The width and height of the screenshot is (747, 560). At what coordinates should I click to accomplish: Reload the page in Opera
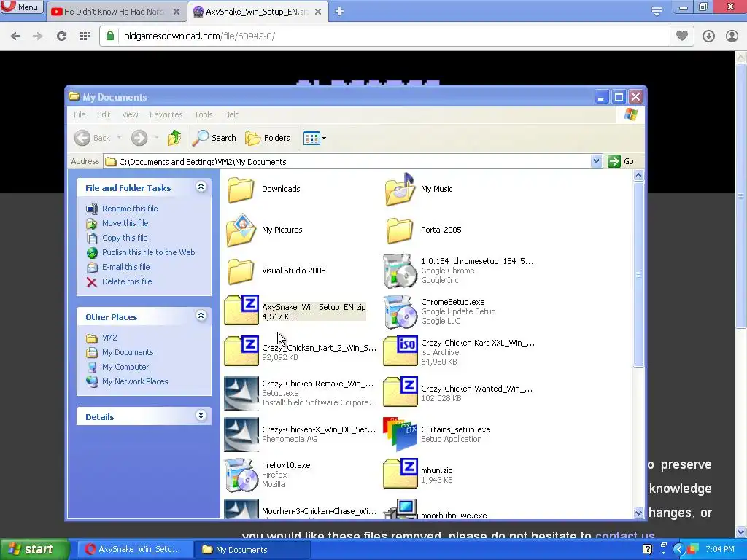click(x=61, y=36)
